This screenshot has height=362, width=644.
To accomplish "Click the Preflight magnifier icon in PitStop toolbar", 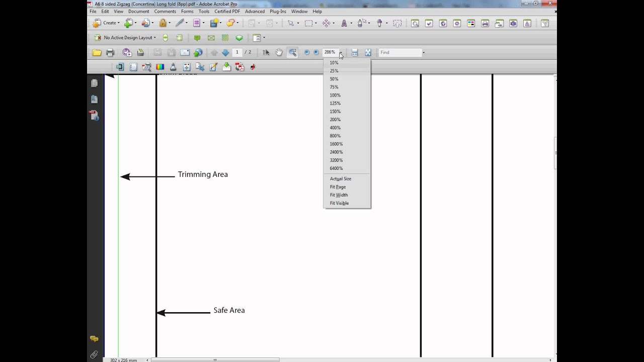I will 415,23.
